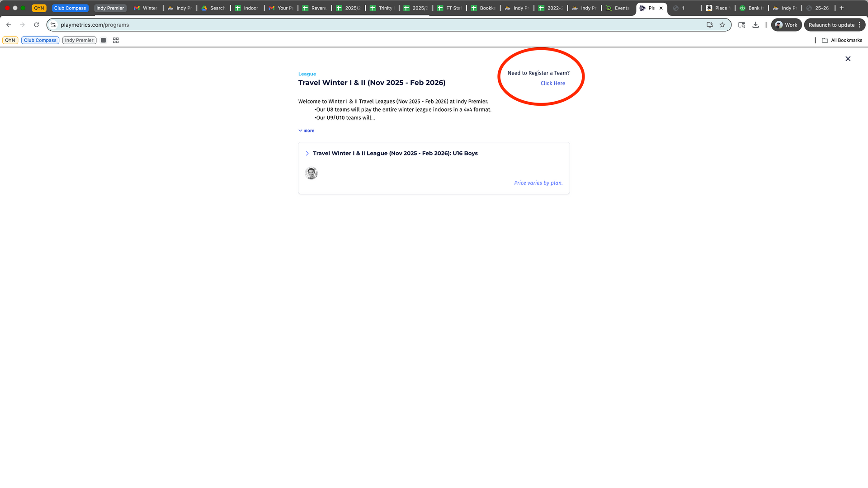Click the install app icon in address bar
The image size is (868, 488).
pos(710,25)
